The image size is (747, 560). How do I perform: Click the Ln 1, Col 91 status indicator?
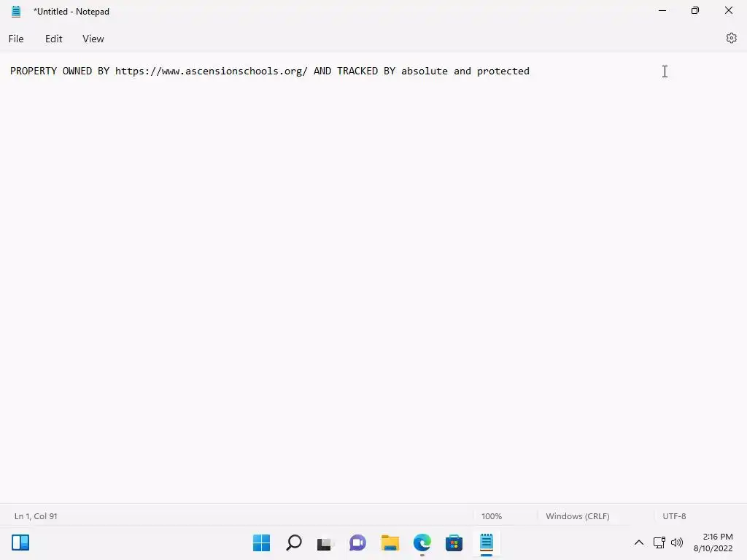(x=36, y=516)
